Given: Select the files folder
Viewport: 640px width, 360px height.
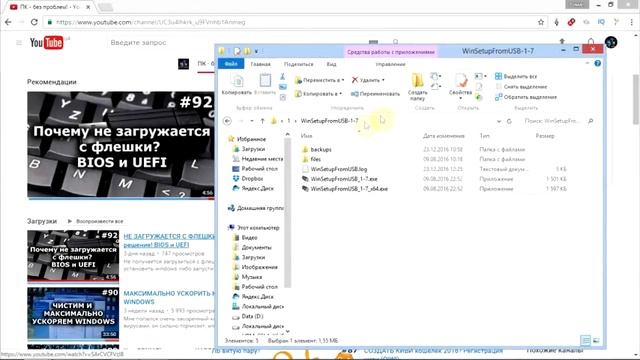Looking at the screenshot, I should point(316,159).
